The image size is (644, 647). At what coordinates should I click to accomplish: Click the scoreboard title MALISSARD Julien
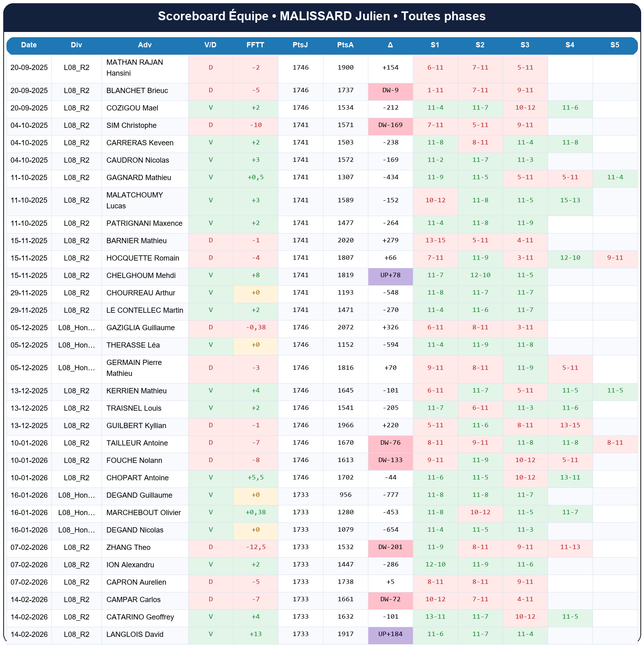coord(322,16)
